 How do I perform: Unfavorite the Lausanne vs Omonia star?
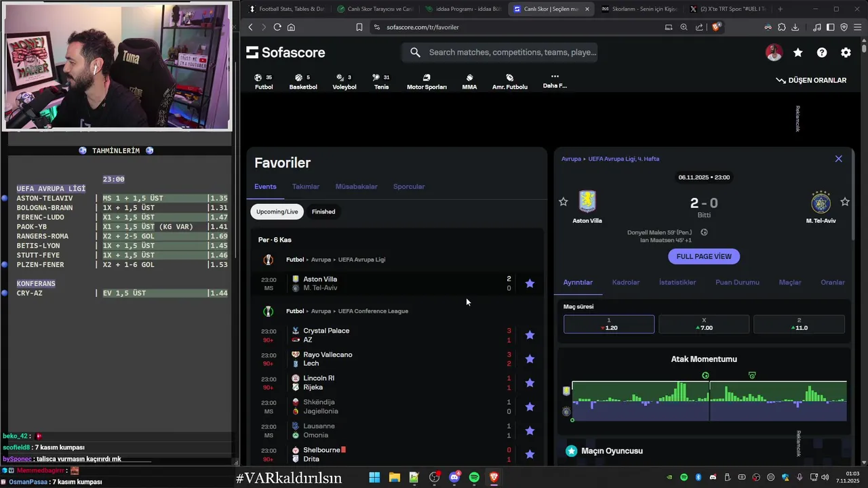(530, 430)
